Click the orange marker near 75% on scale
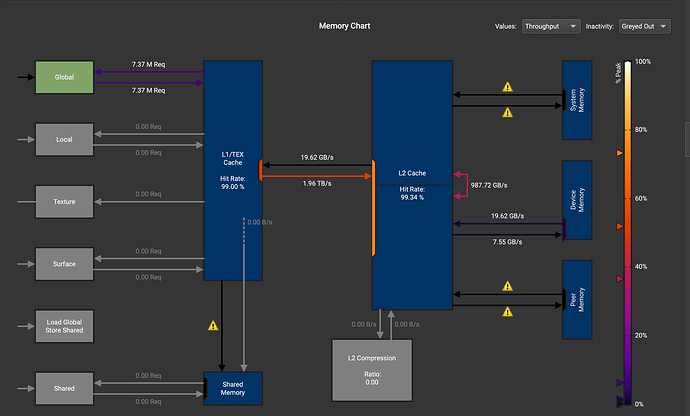 pyautogui.click(x=620, y=153)
